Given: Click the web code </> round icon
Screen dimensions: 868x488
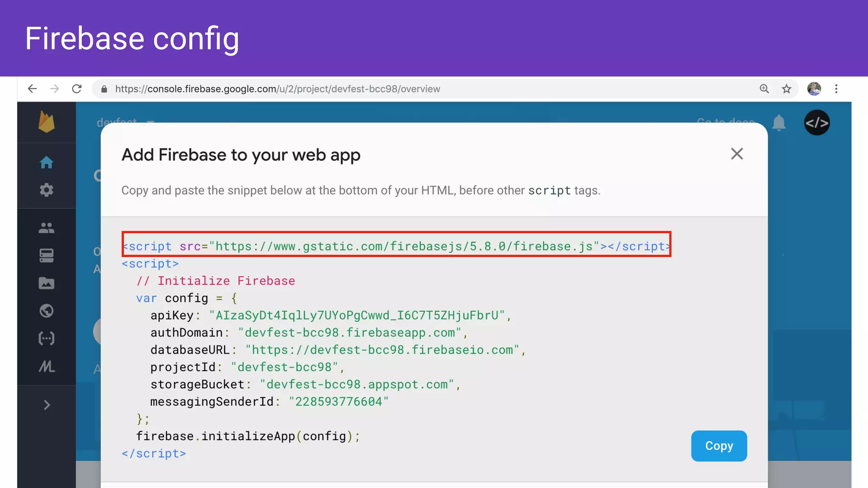Looking at the screenshot, I should [x=817, y=123].
